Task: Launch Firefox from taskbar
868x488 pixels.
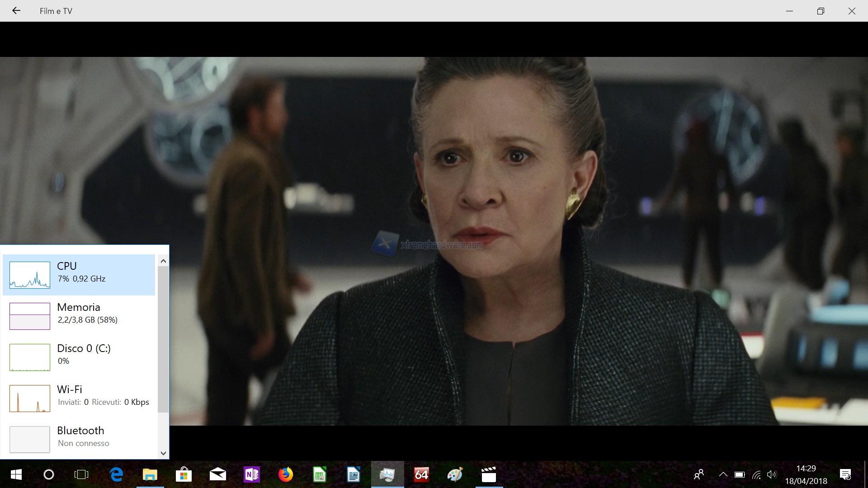Action: (x=285, y=474)
